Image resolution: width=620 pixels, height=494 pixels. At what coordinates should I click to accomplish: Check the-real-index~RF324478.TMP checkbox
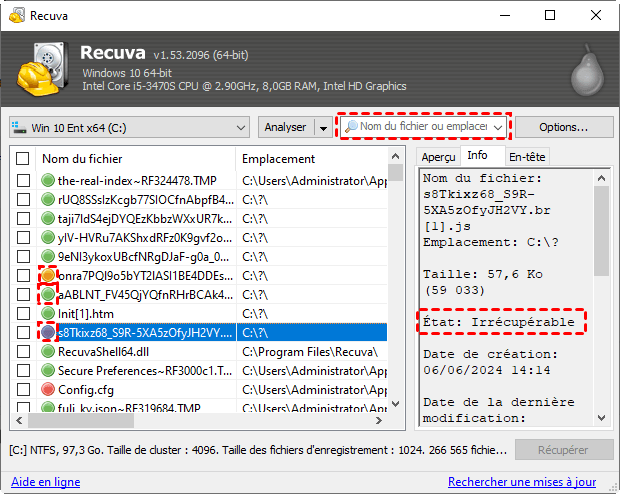[x=23, y=180]
